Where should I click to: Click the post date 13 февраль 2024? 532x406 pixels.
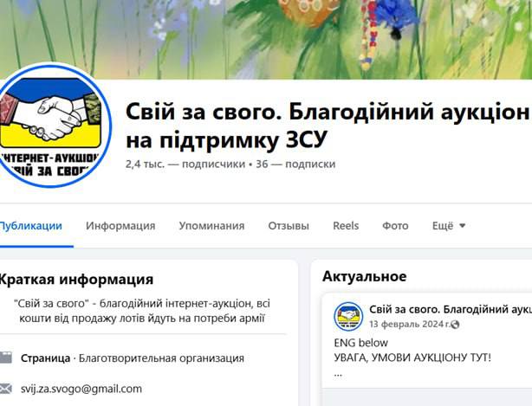(x=410, y=325)
